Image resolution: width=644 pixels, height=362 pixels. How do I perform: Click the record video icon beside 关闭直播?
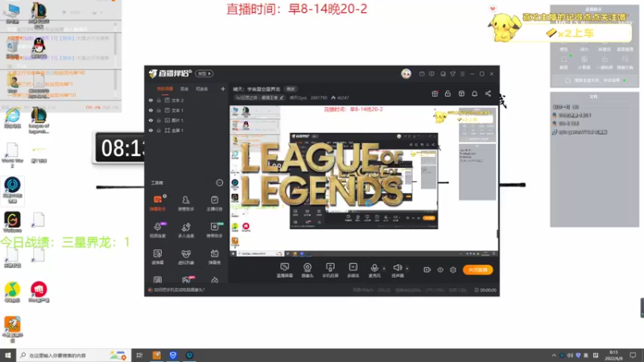click(427, 269)
